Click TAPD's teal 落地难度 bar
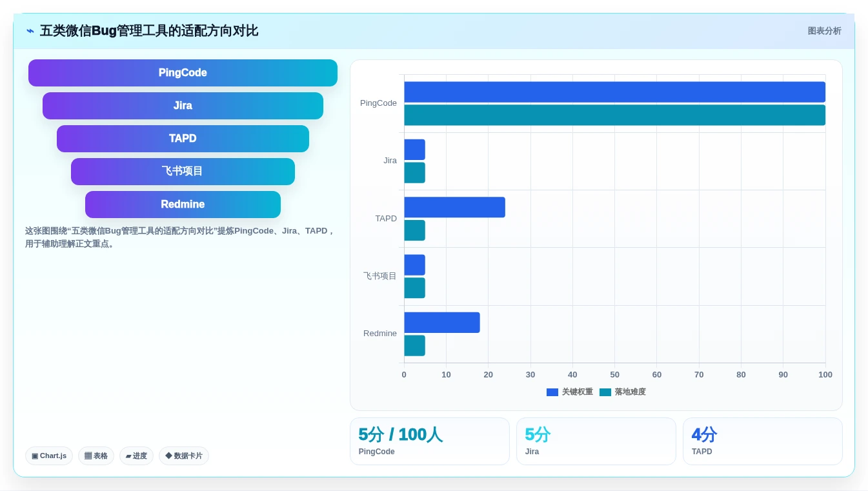 414,230
